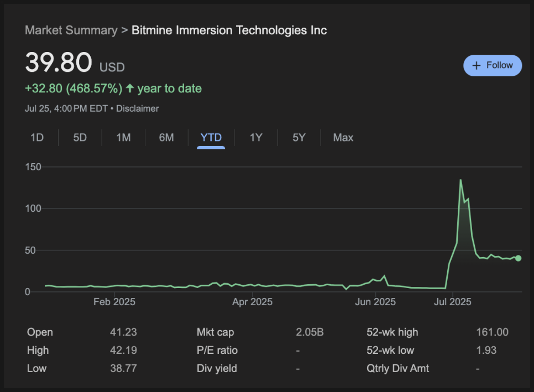The image size is (534, 392).
Task: Open the Market Summary breadcrumb link
Action: click(71, 30)
